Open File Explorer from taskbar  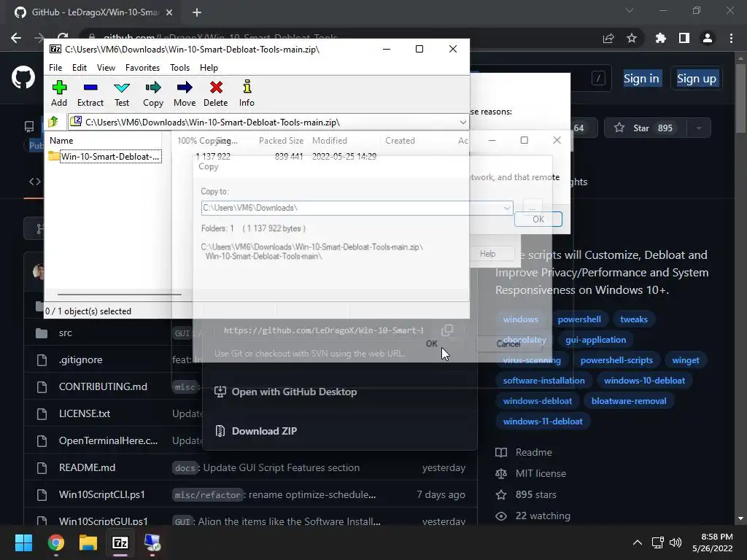coord(88,542)
